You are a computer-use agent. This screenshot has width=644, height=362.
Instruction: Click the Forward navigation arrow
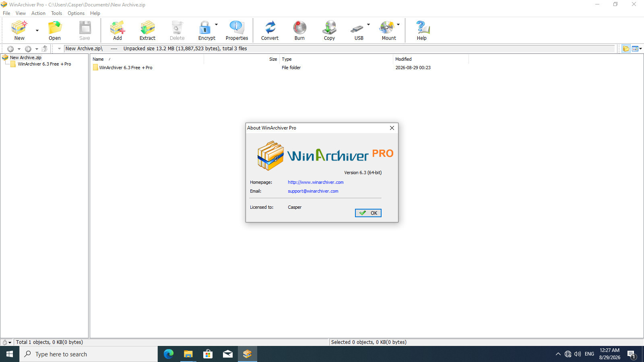pyautogui.click(x=28, y=49)
